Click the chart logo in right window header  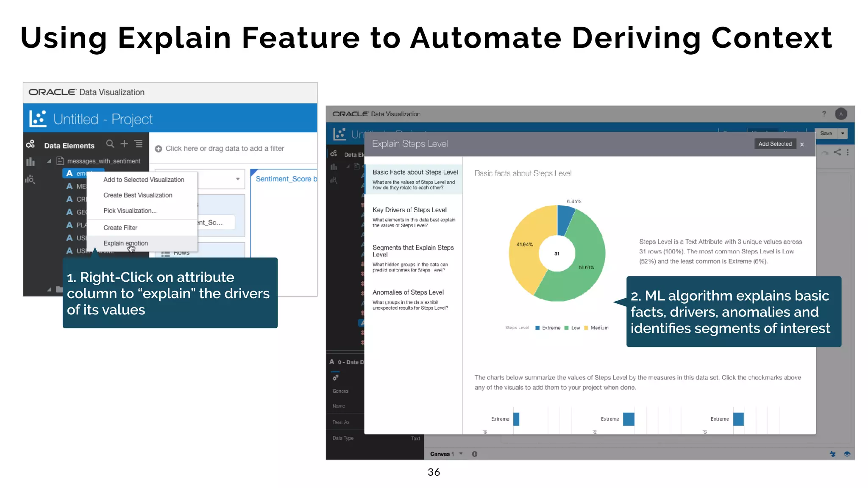pos(339,134)
